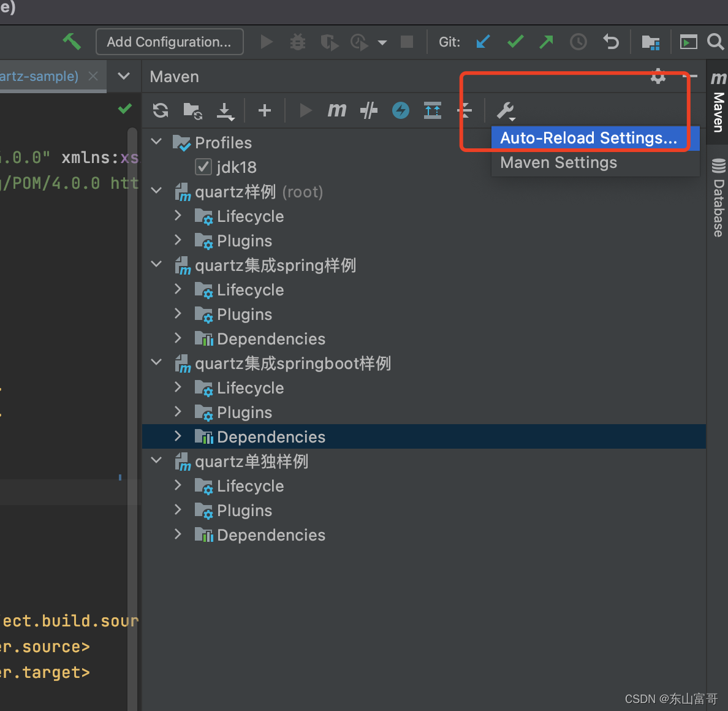Collapse the quartz集成springboot样例 node
Image resolution: width=728 pixels, height=711 pixels.
[156, 362]
